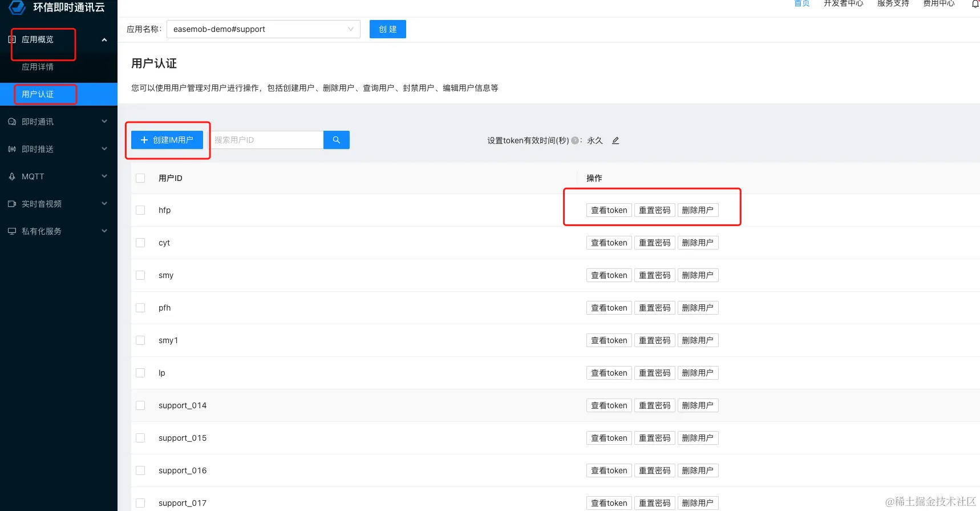
Task: Open 费用中心 in top navigation
Action: (939, 3)
